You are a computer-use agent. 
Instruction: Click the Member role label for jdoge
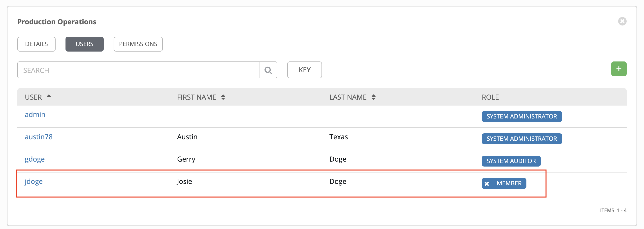(x=509, y=183)
